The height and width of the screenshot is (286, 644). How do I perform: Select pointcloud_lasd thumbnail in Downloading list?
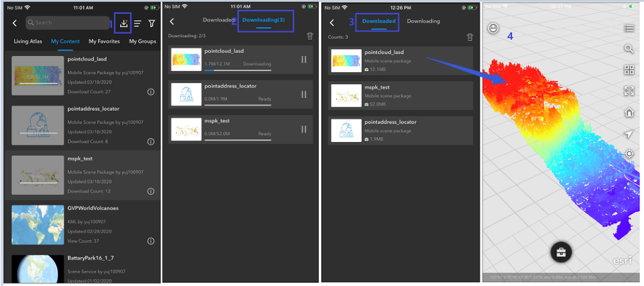(186, 60)
